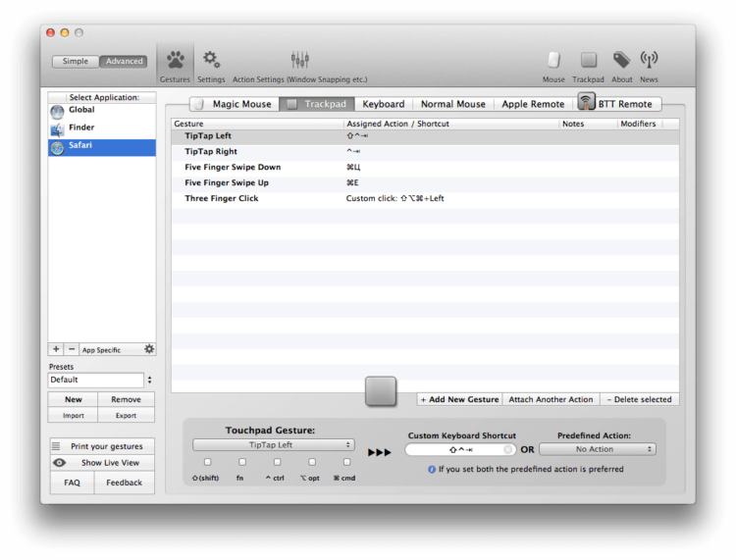
Task: Open App Specific gear menu
Action: 149,349
